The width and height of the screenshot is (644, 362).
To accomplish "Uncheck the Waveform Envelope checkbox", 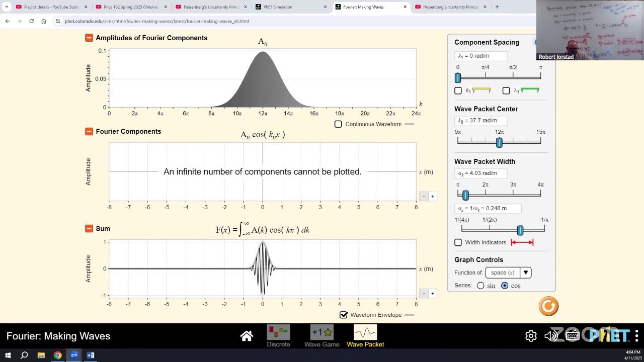I will click(344, 315).
